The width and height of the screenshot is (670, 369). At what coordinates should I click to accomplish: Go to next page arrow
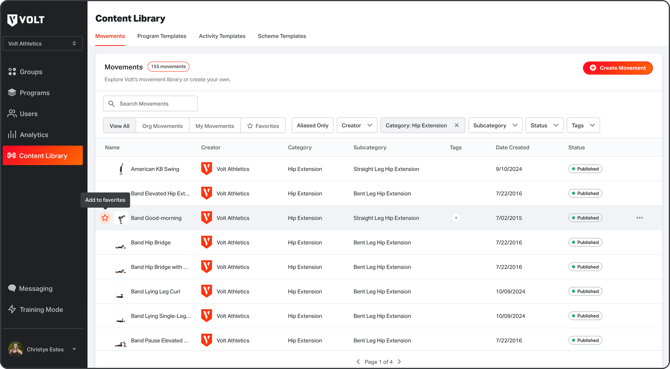tap(399, 362)
